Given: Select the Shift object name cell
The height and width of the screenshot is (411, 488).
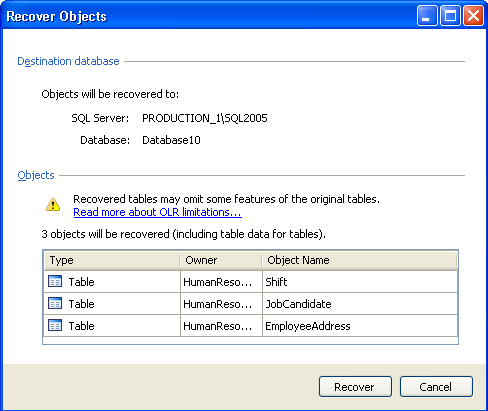Looking at the screenshot, I should coord(360,282).
